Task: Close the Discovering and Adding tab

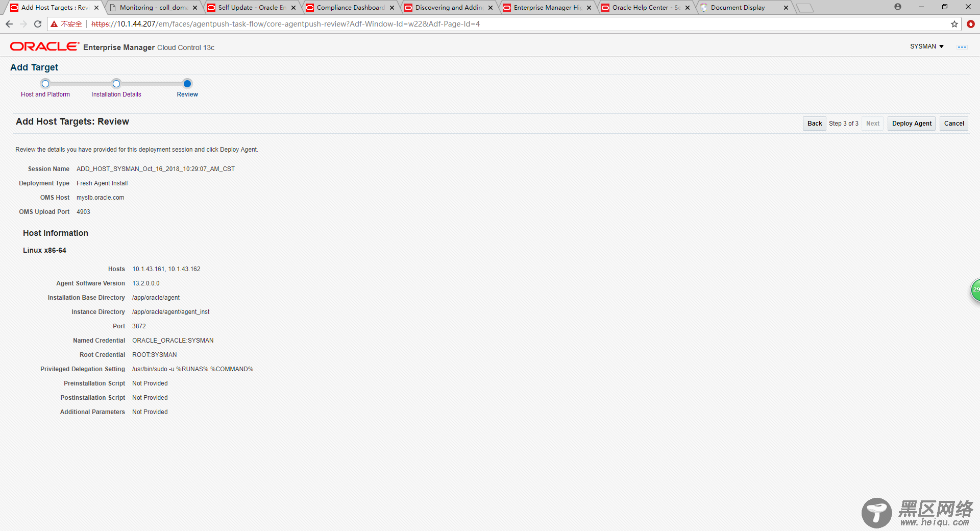Action: 491,8
